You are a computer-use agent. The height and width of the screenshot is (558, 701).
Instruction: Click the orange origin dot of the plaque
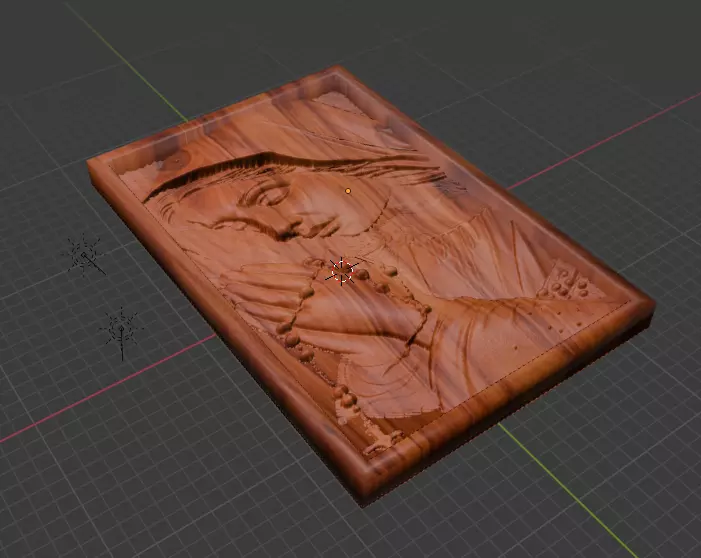click(x=348, y=191)
